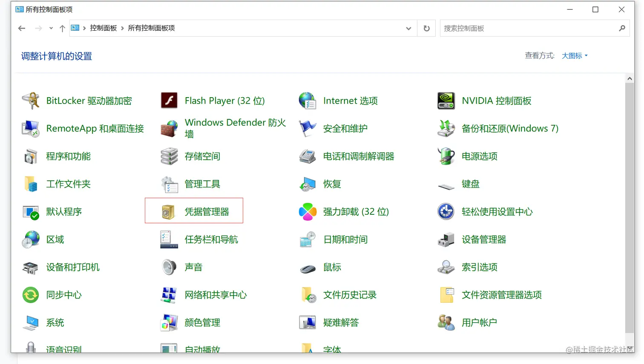Open the 轻松使用设置中心 icon
644x364 pixels.
click(446, 212)
